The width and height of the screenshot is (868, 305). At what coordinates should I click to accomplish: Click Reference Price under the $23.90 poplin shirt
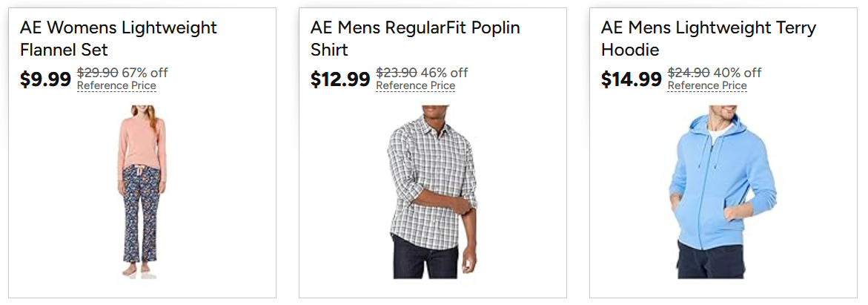(415, 86)
